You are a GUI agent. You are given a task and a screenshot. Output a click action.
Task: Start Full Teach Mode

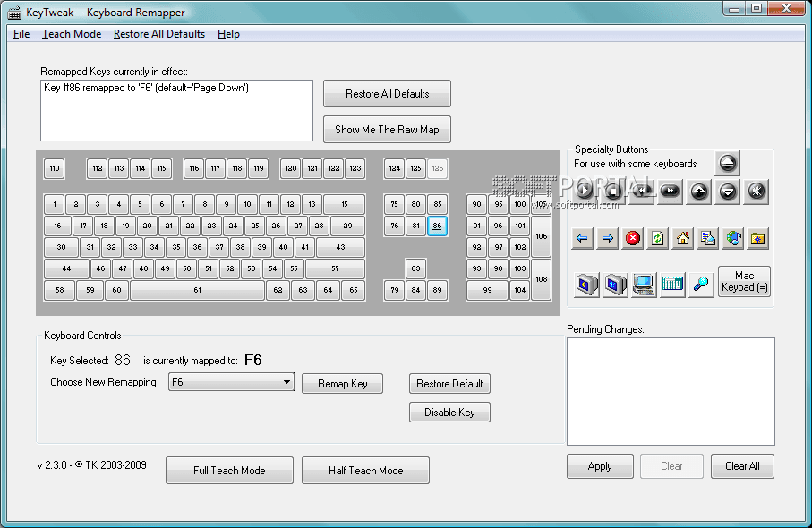pyautogui.click(x=229, y=470)
